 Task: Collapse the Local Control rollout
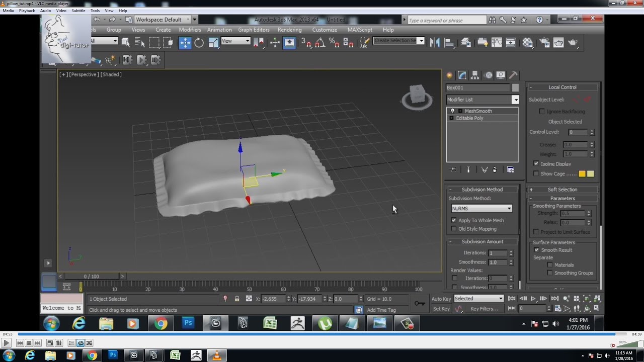562,87
